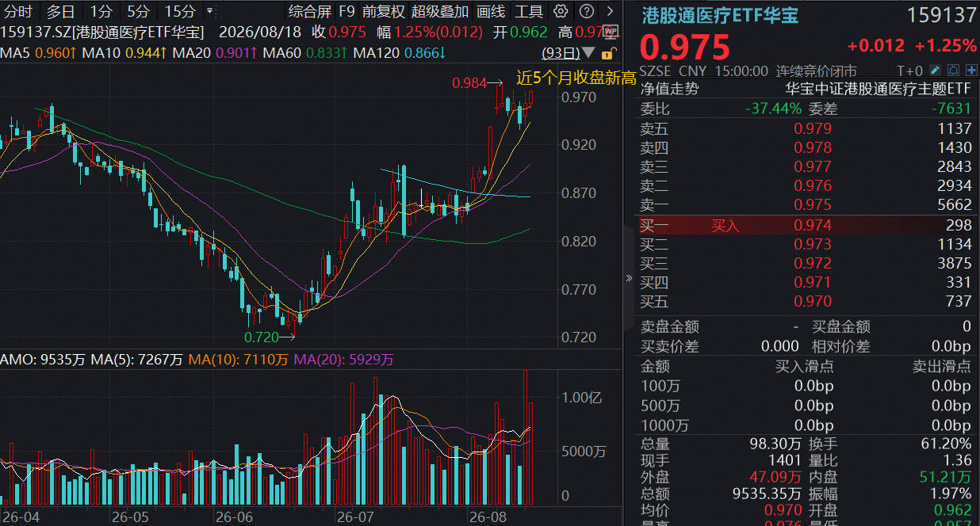Select the 1分 interval tab
This screenshot has height=526, width=980.
(x=101, y=12)
